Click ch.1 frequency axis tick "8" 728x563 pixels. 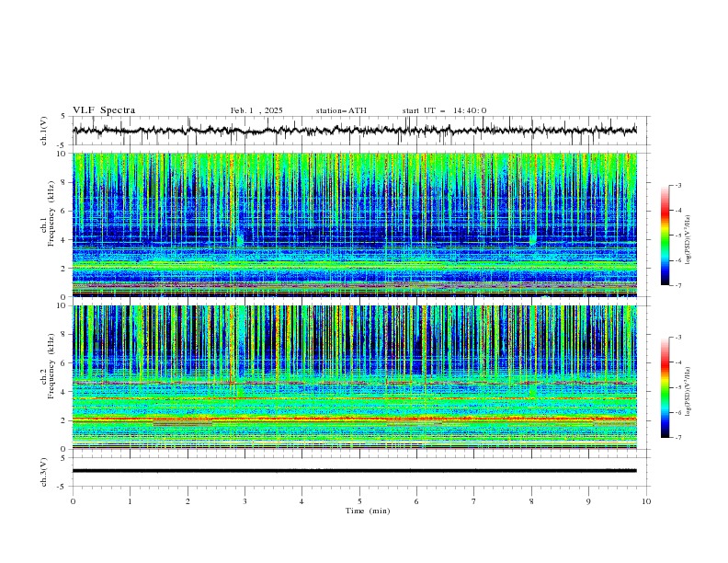[64, 182]
